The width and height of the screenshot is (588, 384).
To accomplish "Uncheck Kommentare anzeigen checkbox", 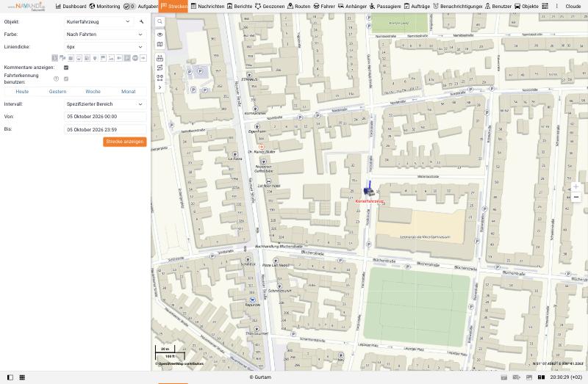I will (66, 68).
